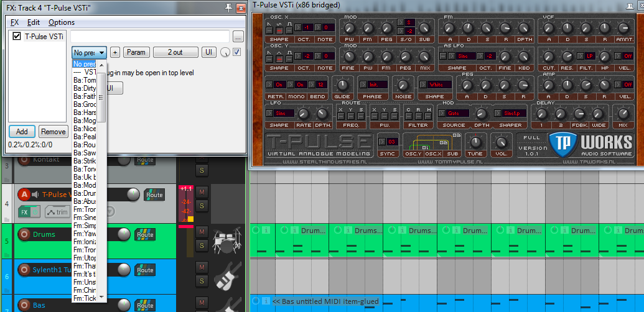Click the Add FX button
The width and height of the screenshot is (644, 312).
(22, 132)
